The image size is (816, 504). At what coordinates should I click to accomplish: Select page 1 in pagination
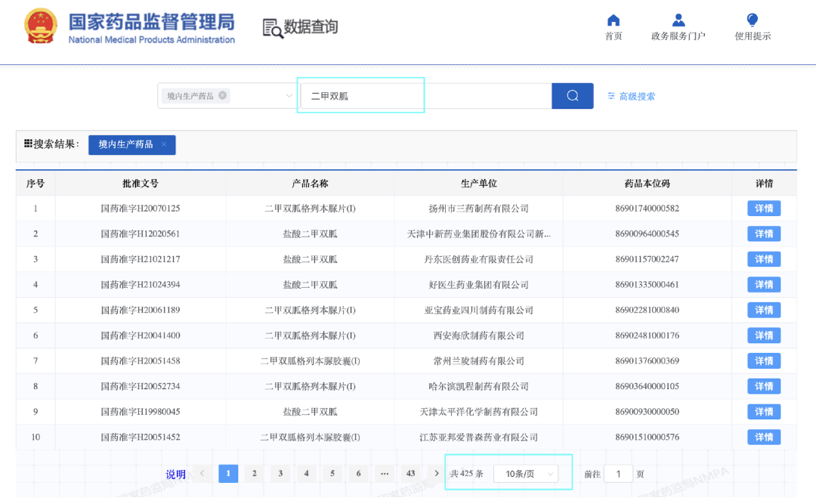(x=228, y=473)
